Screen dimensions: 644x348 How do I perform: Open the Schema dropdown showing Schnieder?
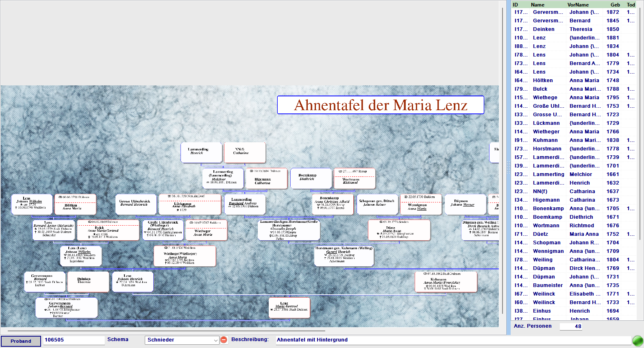182,340
